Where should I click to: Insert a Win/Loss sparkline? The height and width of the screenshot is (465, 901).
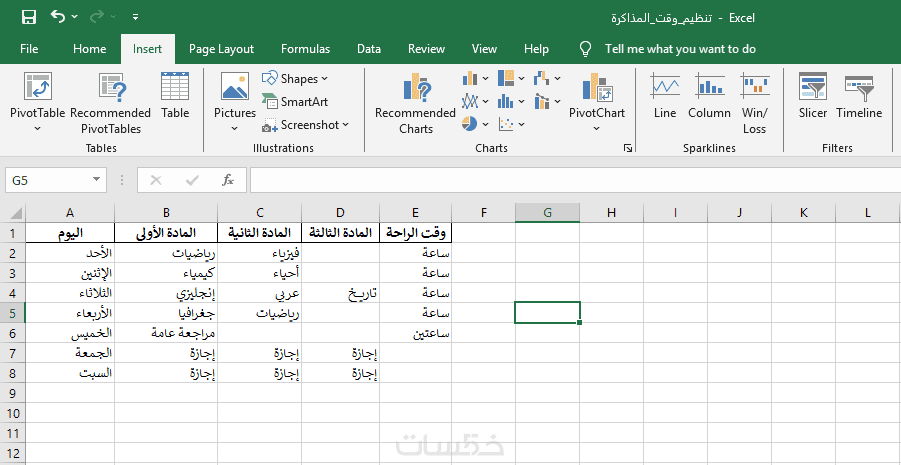click(x=755, y=103)
